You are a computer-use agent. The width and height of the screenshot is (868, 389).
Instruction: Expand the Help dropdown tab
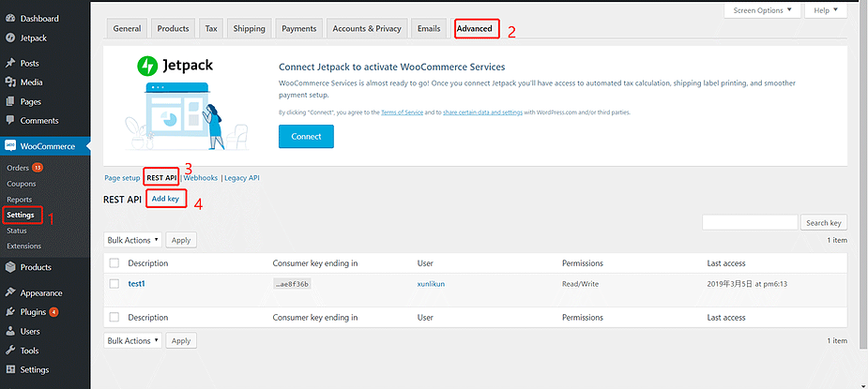click(x=826, y=10)
